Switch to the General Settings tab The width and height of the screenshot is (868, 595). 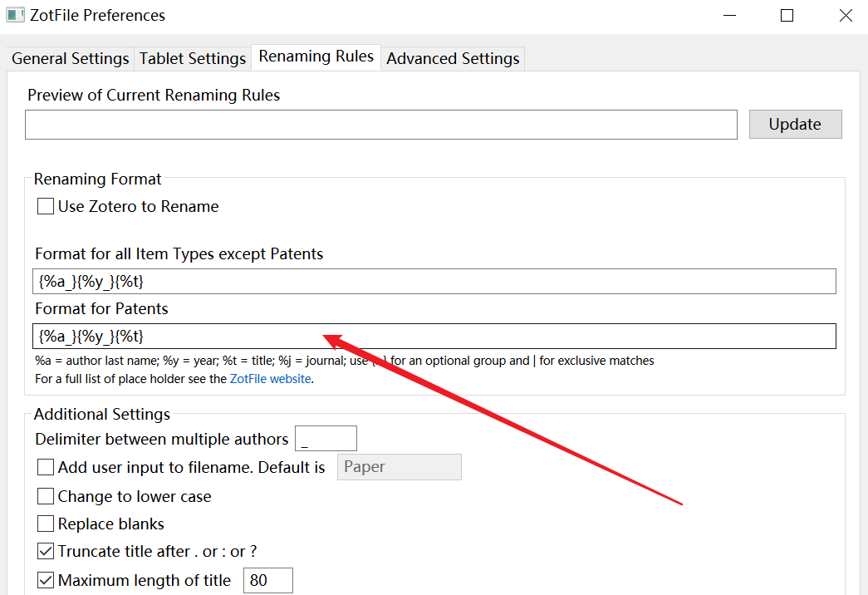pos(71,59)
